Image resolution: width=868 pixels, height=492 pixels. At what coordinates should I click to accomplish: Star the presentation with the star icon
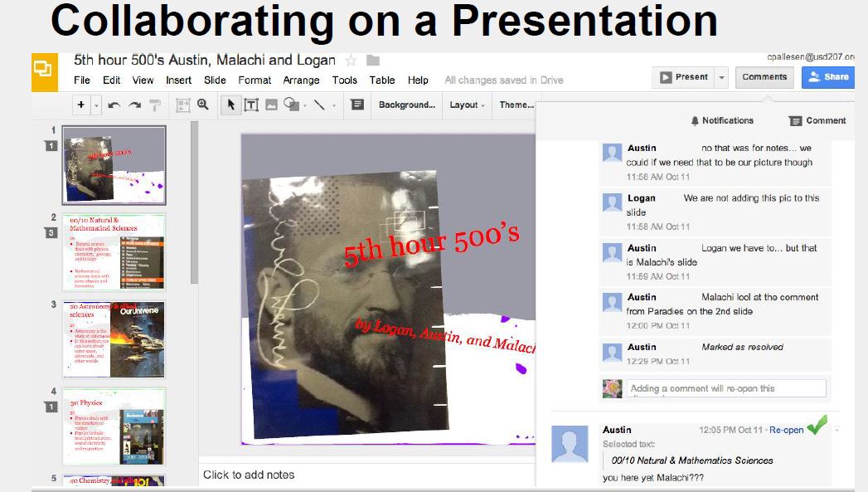pyautogui.click(x=351, y=60)
